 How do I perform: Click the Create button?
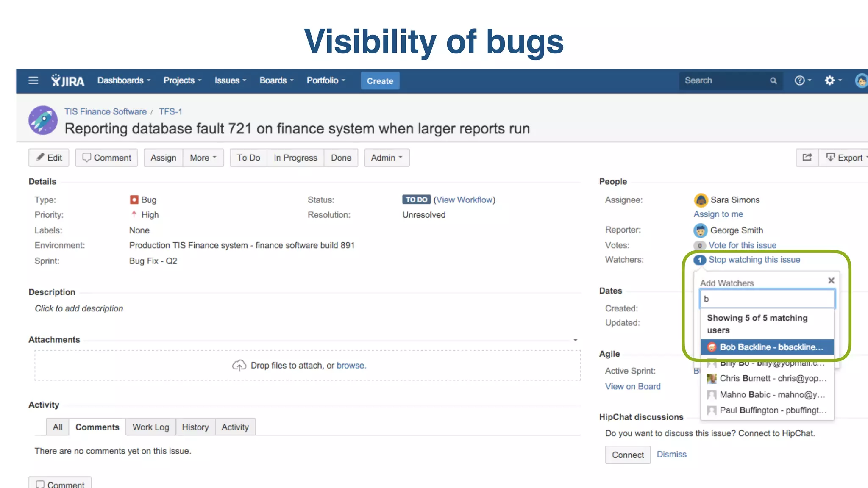coord(380,81)
